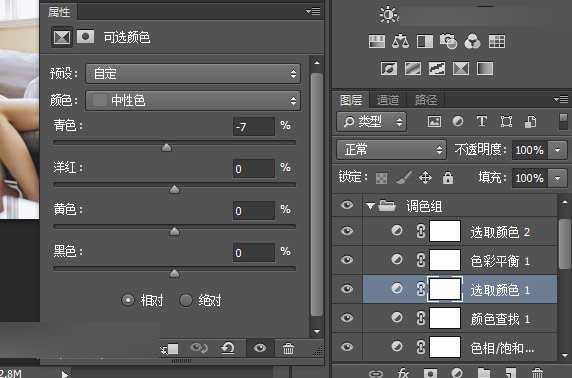Screen dimensions: 572x378
Task: Adjust the 洋红 slider handle
Action: point(175,189)
